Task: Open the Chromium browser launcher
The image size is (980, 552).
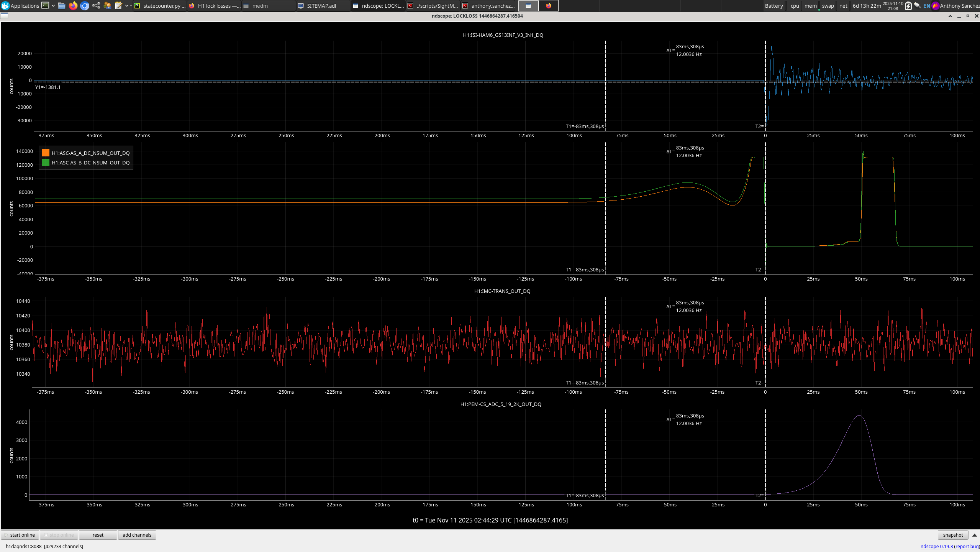Action: click(x=85, y=6)
